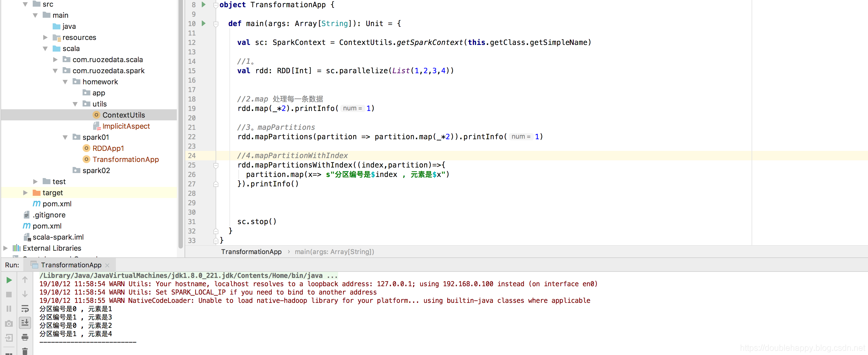The image size is (868, 355).
Task: Click run gutter arrow beside object TransformationApp
Action: click(x=203, y=4)
